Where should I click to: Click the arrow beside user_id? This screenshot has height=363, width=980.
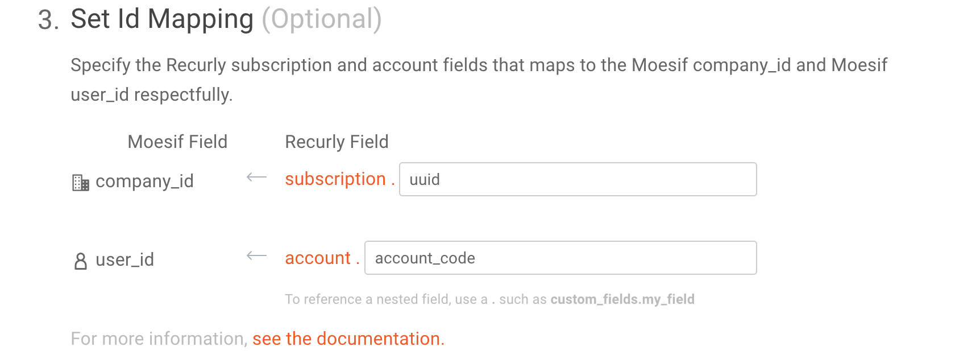pyautogui.click(x=256, y=256)
